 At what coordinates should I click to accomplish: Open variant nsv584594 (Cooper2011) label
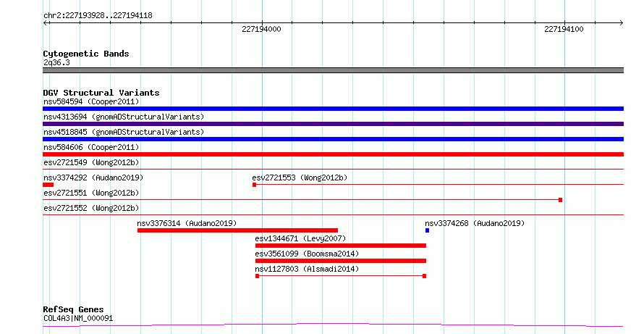91,101
